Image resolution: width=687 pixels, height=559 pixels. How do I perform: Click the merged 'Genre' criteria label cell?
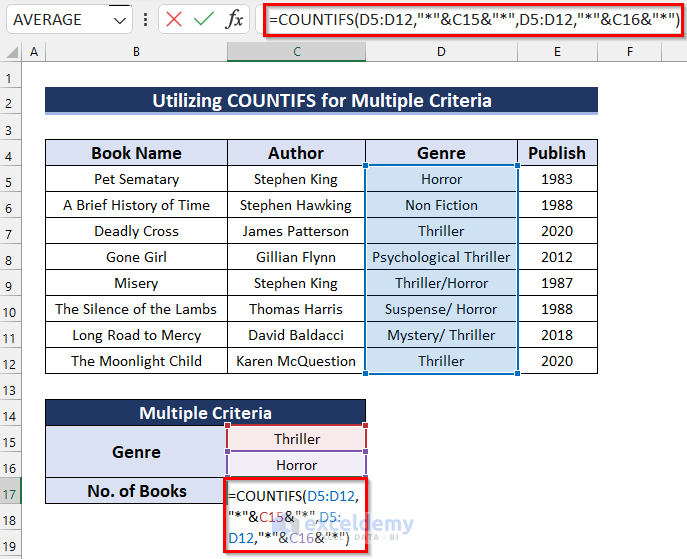136,452
